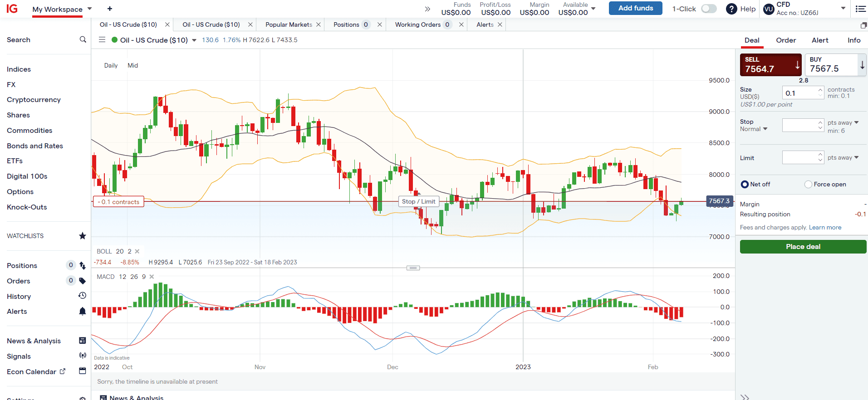
Task: Click the Help question mark icon
Action: tap(731, 9)
